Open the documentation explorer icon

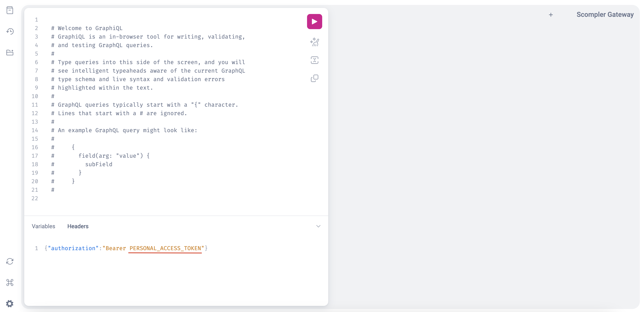click(10, 10)
